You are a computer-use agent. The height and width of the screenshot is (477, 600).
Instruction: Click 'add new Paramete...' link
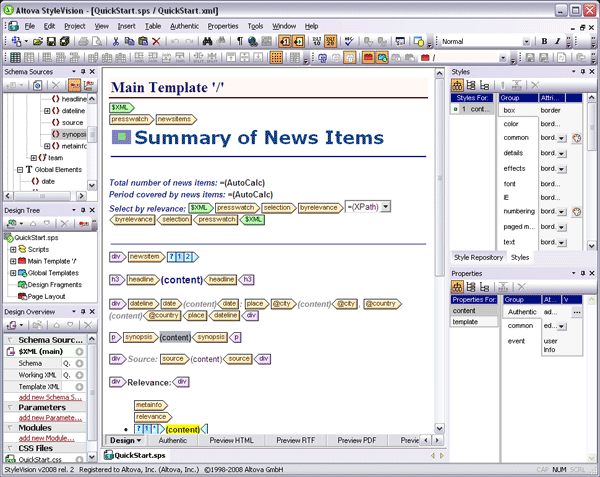50,417
